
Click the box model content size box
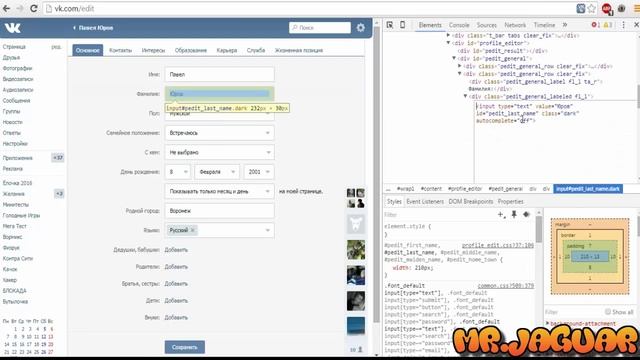[590, 256]
